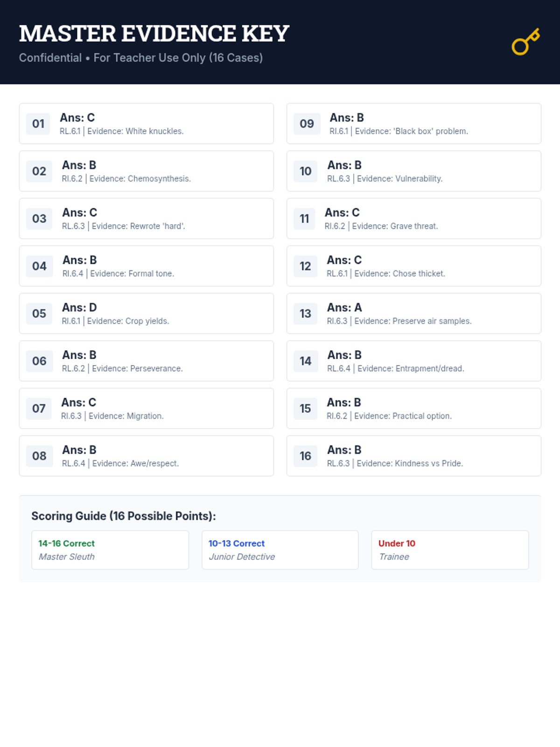The width and height of the screenshot is (560, 747).
Task: Select case 05 number badge
Action: pyautogui.click(x=39, y=314)
